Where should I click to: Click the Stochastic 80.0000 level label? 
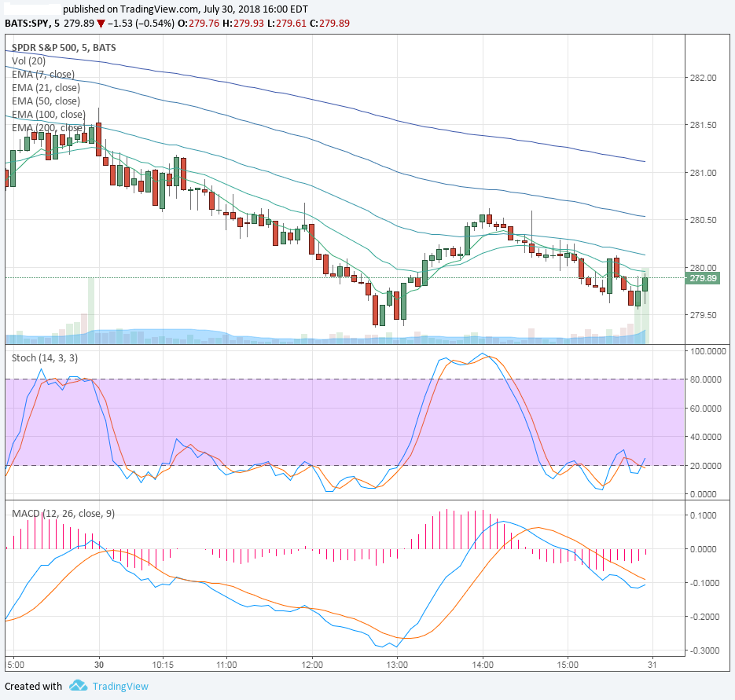coord(706,379)
